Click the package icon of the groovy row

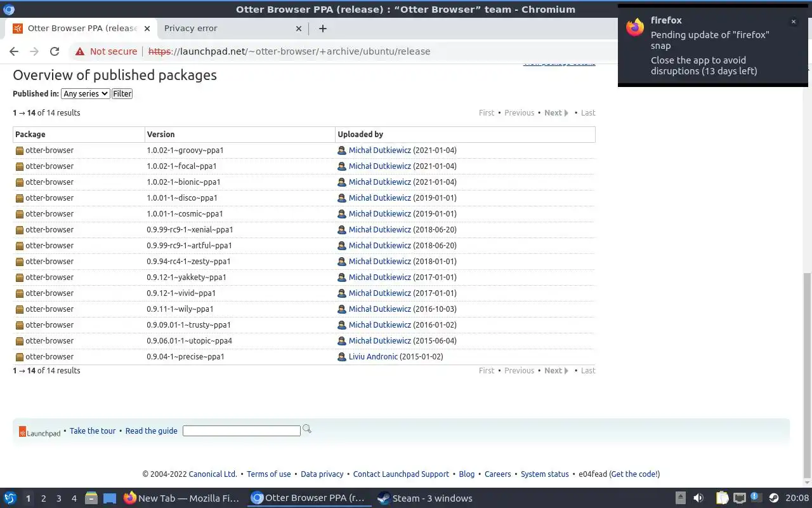click(20, 150)
